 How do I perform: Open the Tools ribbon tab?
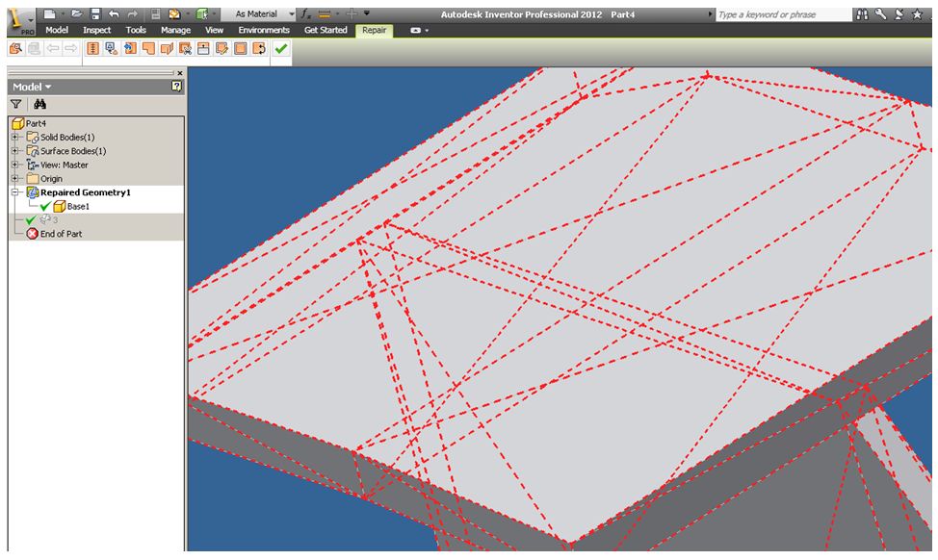(x=136, y=30)
